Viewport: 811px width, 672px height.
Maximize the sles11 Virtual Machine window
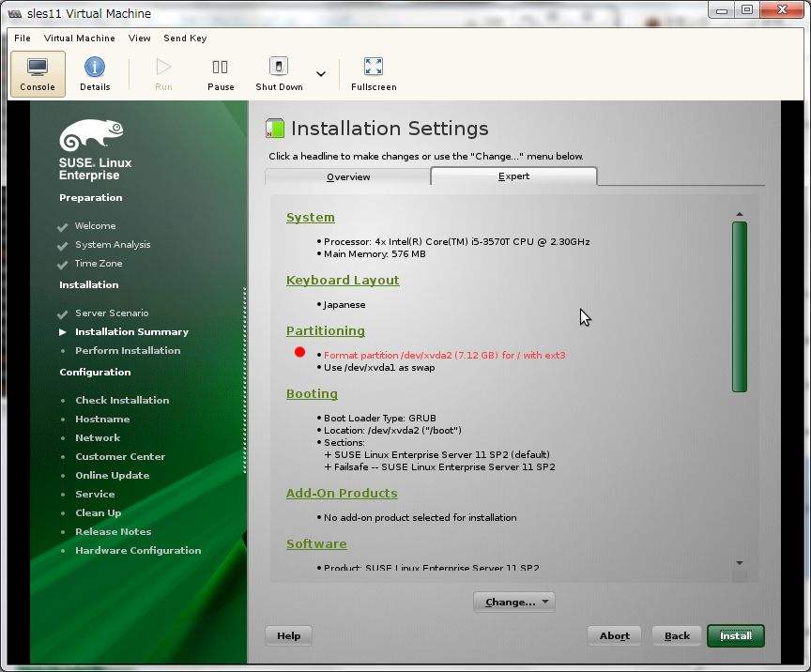point(747,9)
